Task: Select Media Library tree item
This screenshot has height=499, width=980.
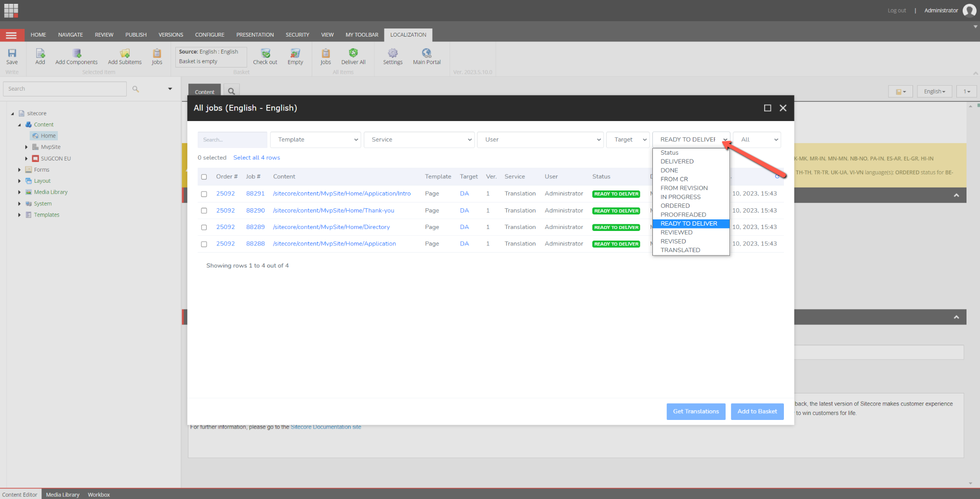Action: point(47,192)
